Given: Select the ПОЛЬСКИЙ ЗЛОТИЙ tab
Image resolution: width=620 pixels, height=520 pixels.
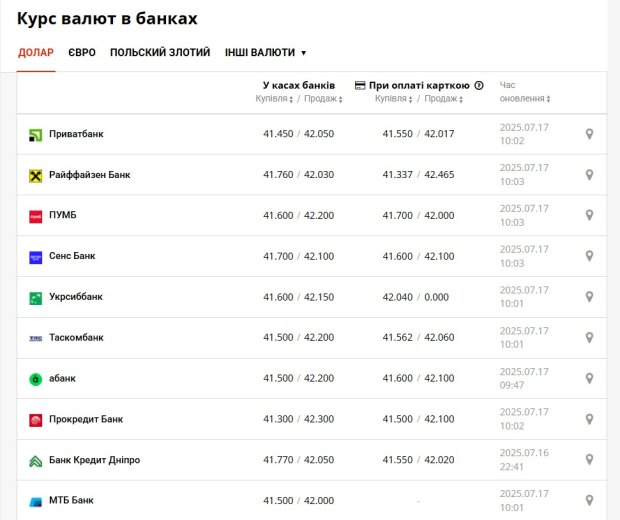Looking at the screenshot, I should click(x=160, y=53).
